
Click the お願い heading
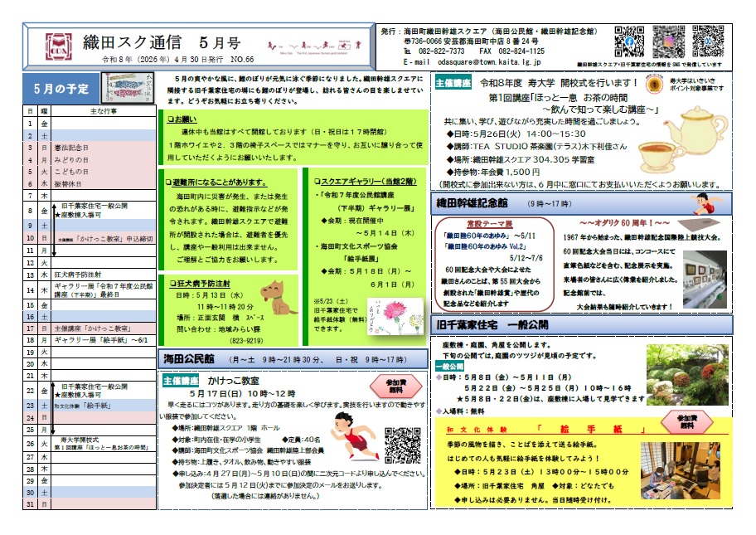click(x=182, y=119)
